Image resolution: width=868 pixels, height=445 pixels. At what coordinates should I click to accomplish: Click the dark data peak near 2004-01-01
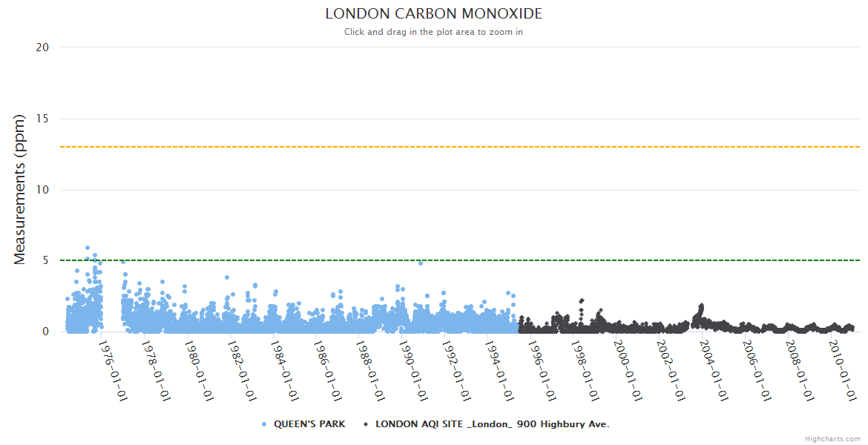[701, 306]
